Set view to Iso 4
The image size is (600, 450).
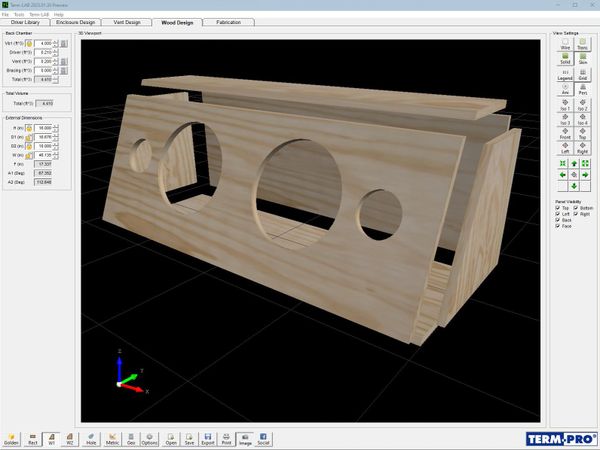[x=582, y=119]
